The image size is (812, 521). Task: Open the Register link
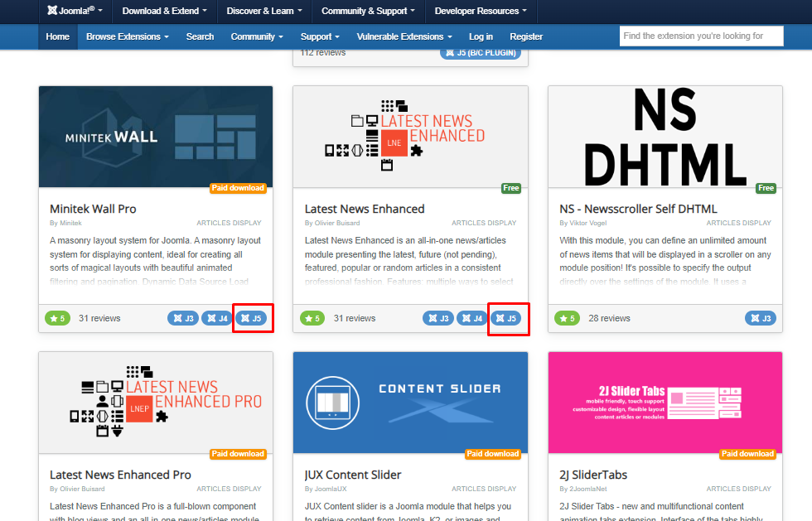[x=526, y=36]
